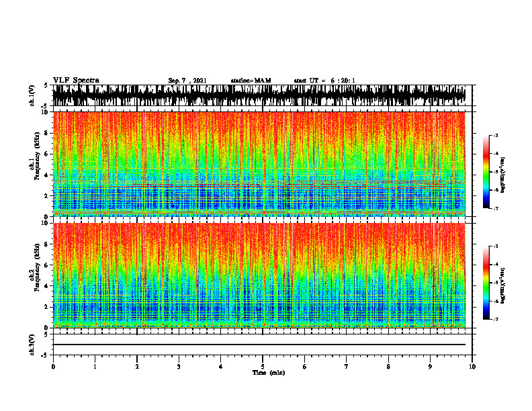Image resolution: width=532 pixels, height=411 pixels.
Task: Click the date text "Sep. 7, 2021"
Action: click(x=187, y=81)
